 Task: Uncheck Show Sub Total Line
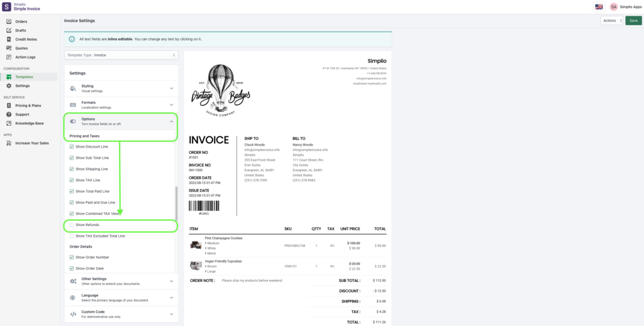pos(72,158)
